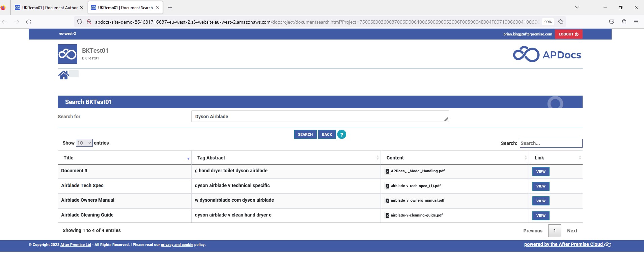The image size is (644, 253).
Task: View Airblade Owners Manual document
Action: pos(541,201)
